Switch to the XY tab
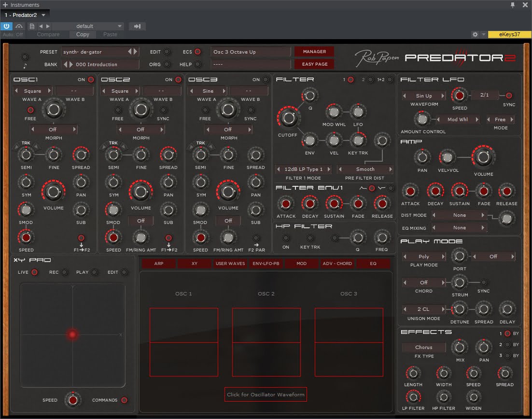532x419 pixels. pos(195,263)
